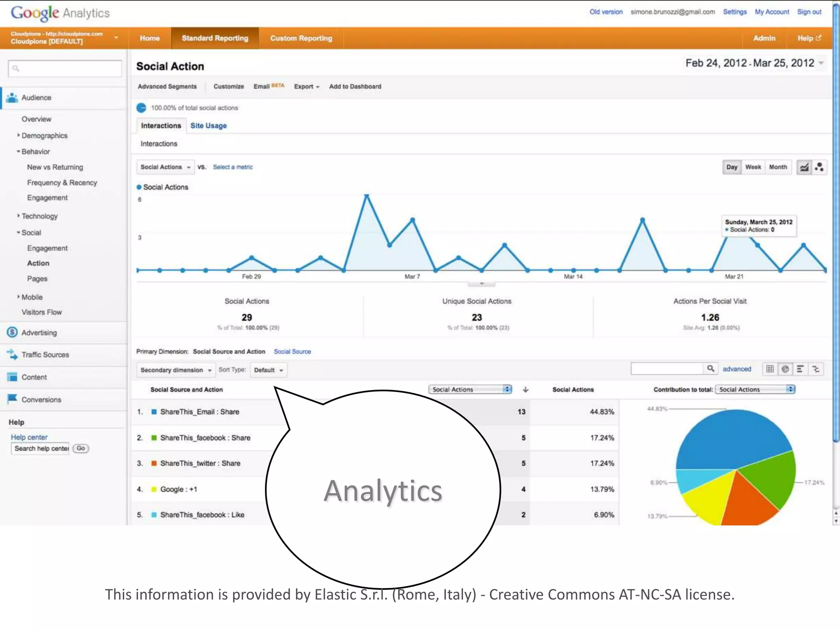Switch to line chart view icon

(804, 167)
